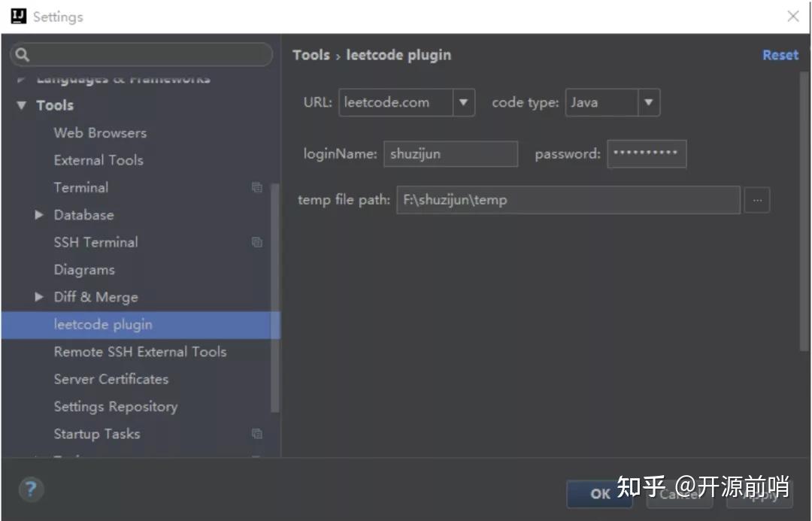Image resolution: width=812 pixels, height=521 pixels.
Task: Open the help question mark icon
Action: (x=31, y=489)
